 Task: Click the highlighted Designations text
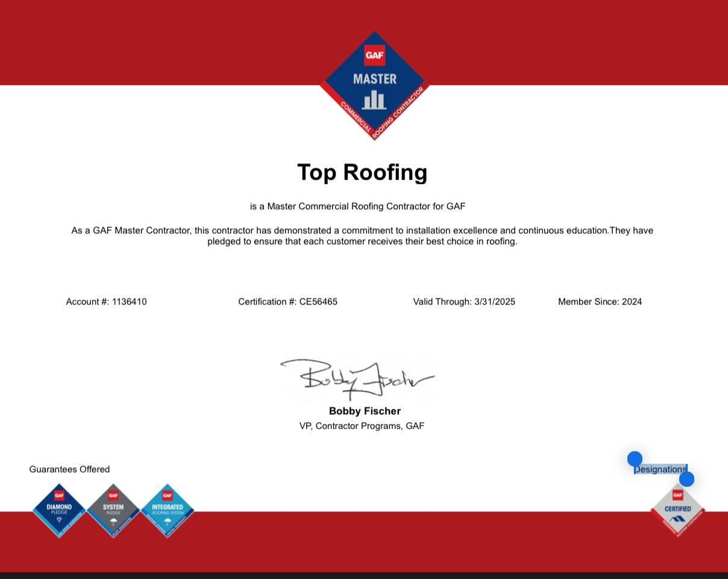[661, 469]
